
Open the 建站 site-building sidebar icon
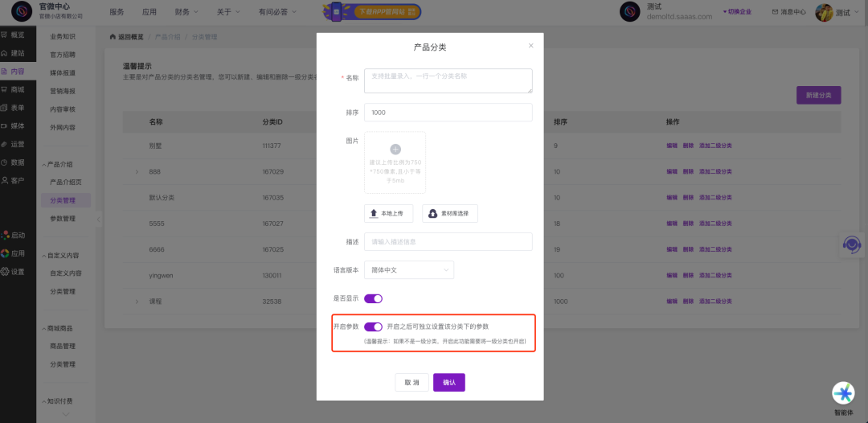pos(5,53)
